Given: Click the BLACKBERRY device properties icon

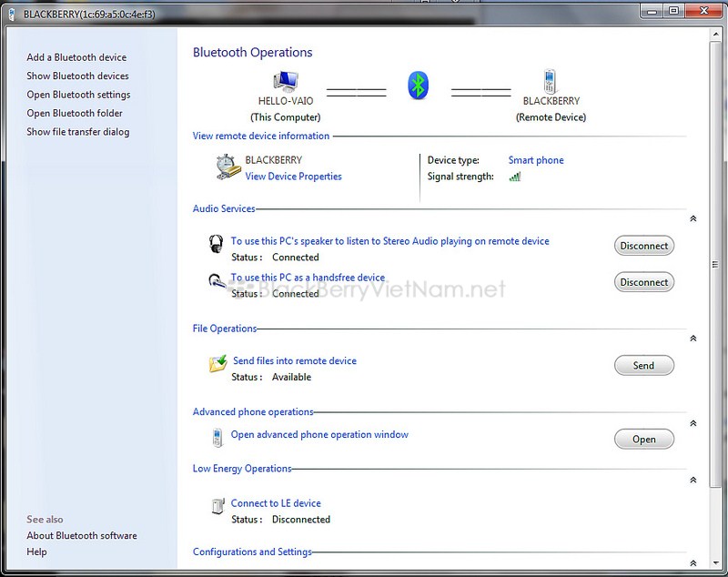Looking at the screenshot, I should (x=228, y=167).
